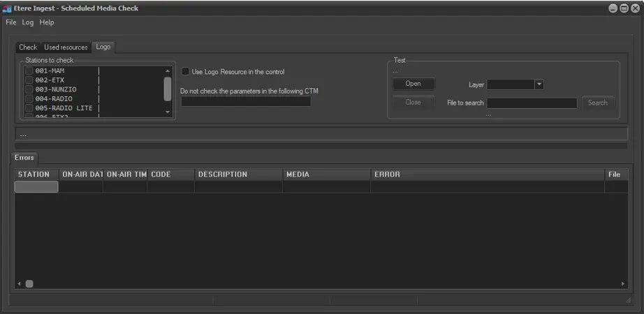The width and height of the screenshot is (644, 314).
Task: Switch to the Check tab
Action: pyautogui.click(x=28, y=47)
